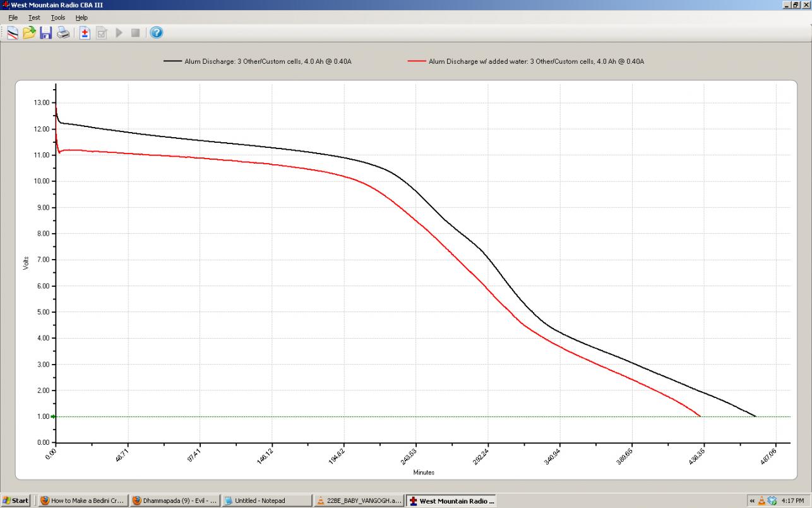Image resolution: width=812 pixels, height=508 pixels.
Task: Click the 467.06 value on Minutes axis
Action: (x=769, y=457)
